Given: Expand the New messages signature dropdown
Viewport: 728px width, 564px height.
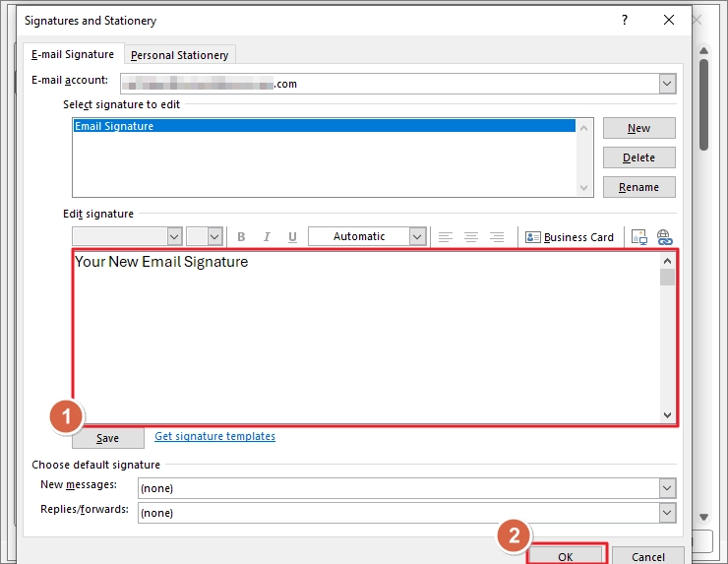Looking at the screenshot, I should pos(667,488).
